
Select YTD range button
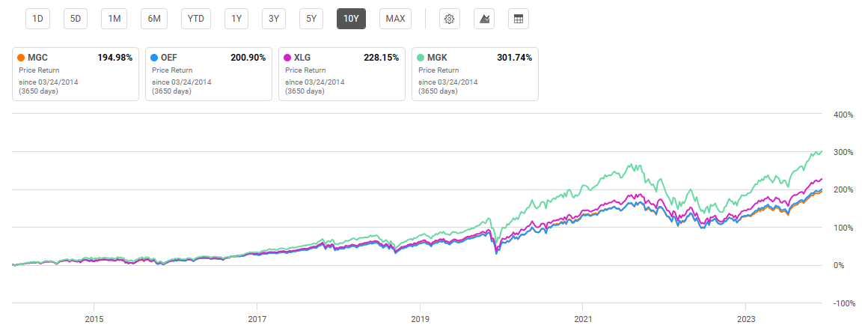(x=196, y=19)
